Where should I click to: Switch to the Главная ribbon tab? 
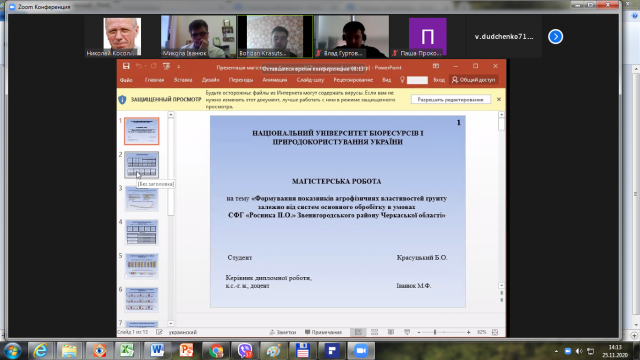(154, 80)
